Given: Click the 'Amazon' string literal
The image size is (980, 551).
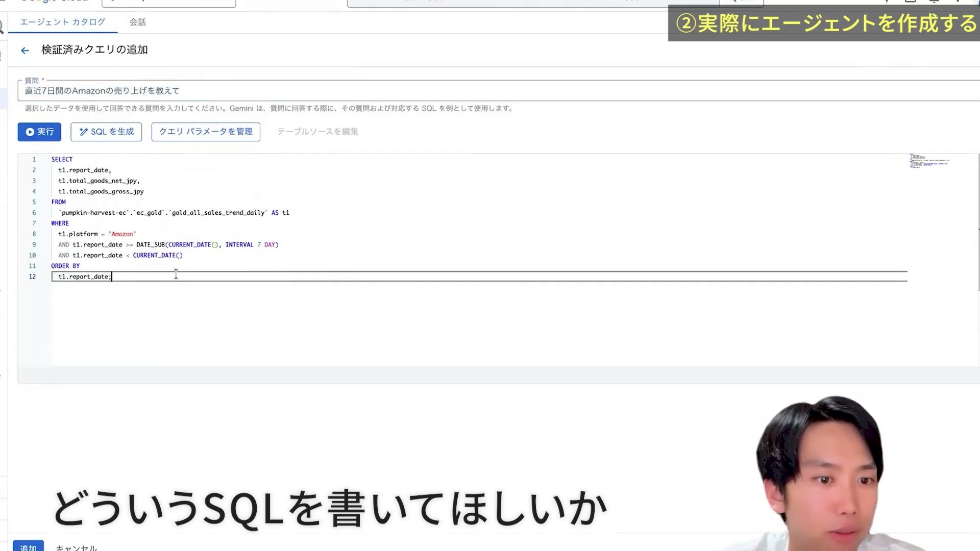Looking at the screenshot, I should [x=122, y=234].
